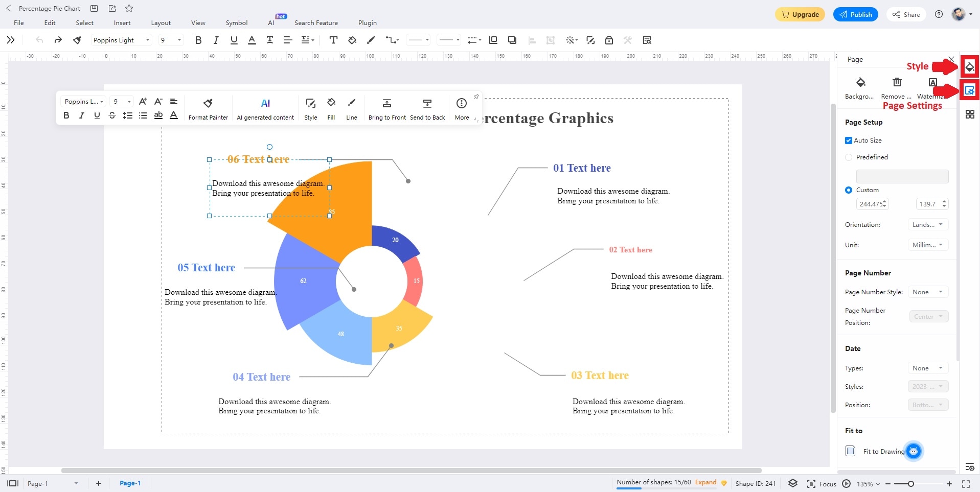Click custom page height field 139.7
The width and height of the screenshot is (980, 492).
(932, 204)
